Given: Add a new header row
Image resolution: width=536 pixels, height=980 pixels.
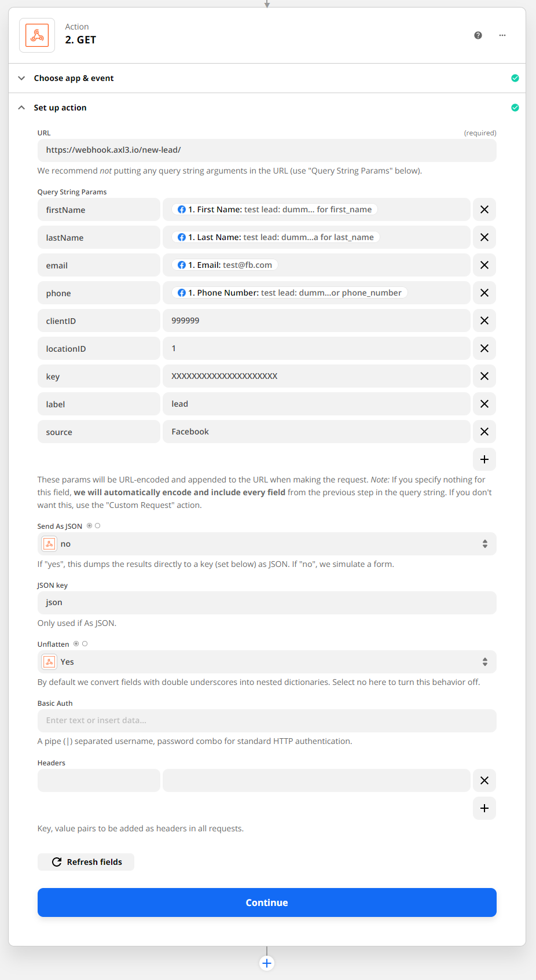Looking at the screenshot, I should coord(484,808).
